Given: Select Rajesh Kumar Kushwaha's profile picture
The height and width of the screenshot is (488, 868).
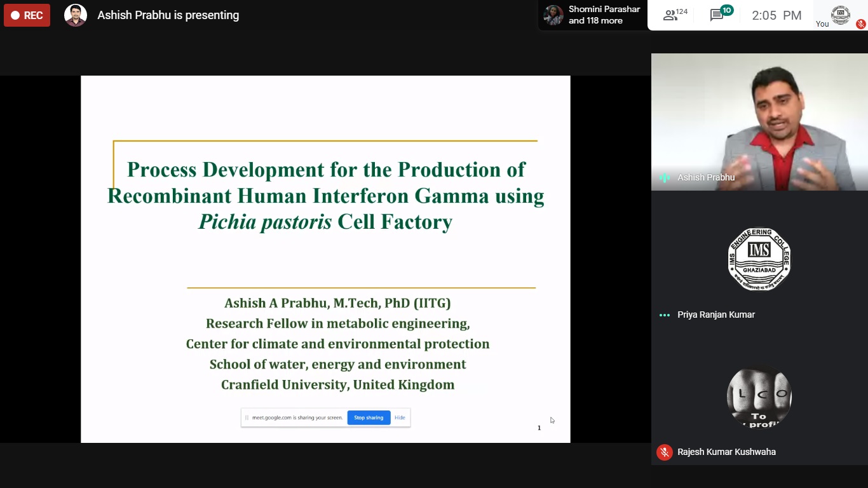Looking at the screenshot, I should 759,397.
